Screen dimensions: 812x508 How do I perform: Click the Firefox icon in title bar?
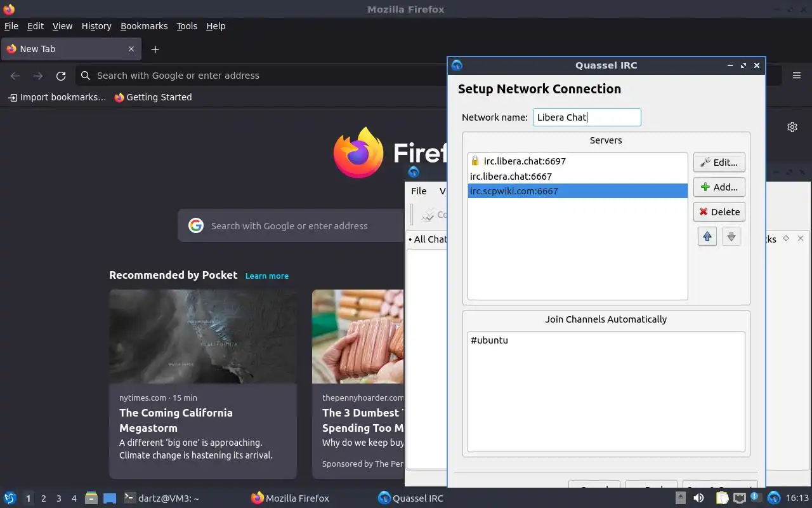pos(9,9)
